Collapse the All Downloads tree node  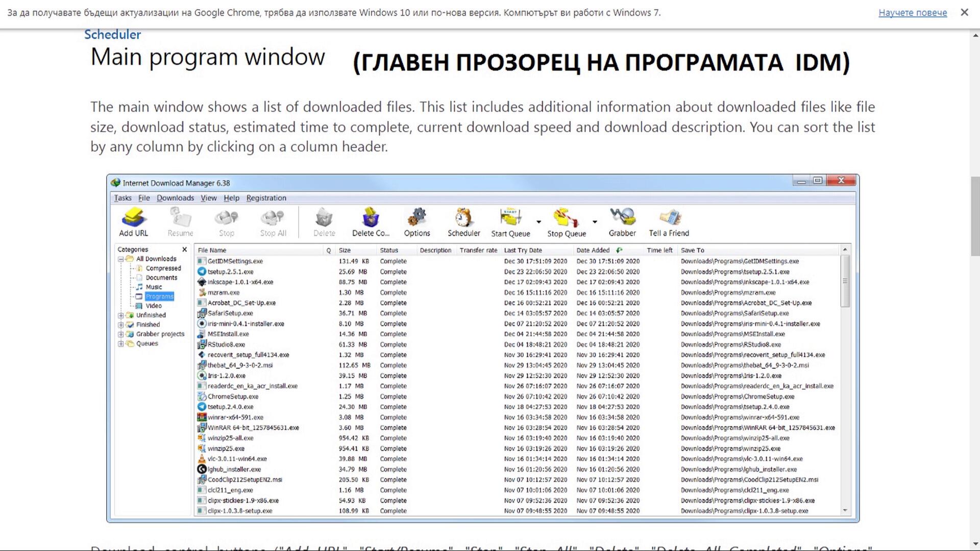coord(121,259)
